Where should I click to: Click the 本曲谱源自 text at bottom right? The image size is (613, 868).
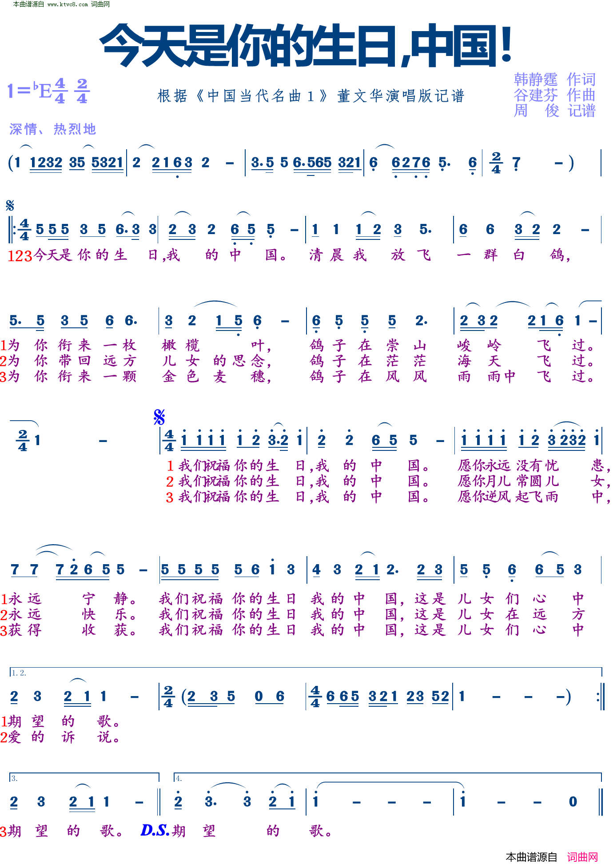[531, 857]
